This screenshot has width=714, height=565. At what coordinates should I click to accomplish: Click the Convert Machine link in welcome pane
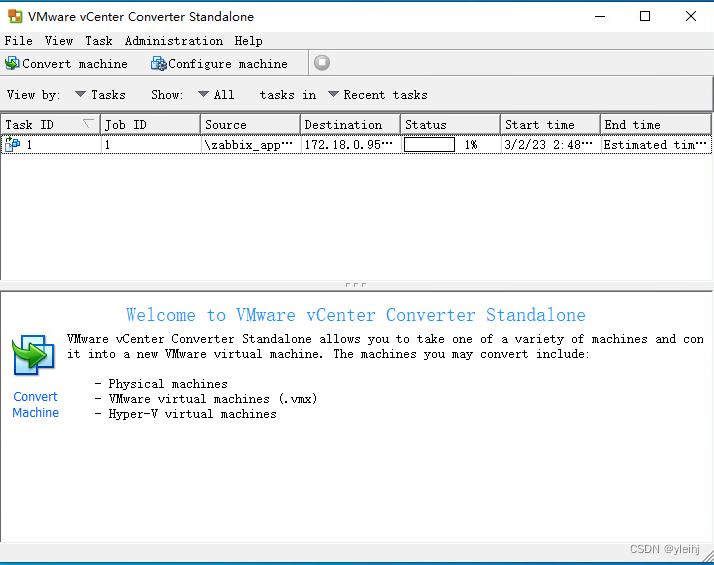(x=36, y=404)
